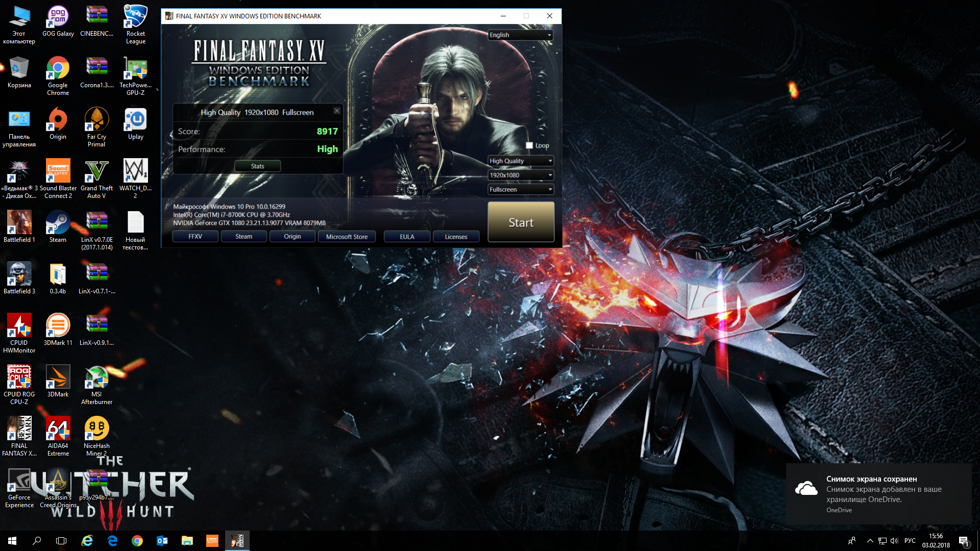The width and height of the screenshot is (980, 551).
Task: Open the Fullscreen display mode dropdown
Action: pyautogui.click(x=521, y=189)
